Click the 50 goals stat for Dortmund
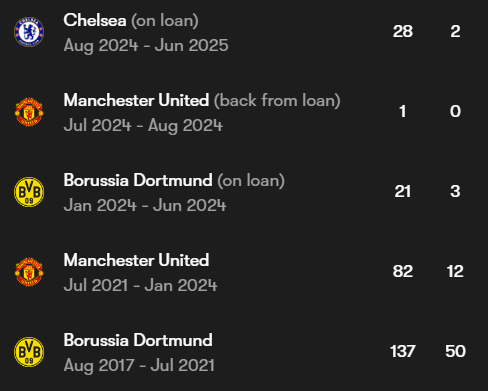488x391 pixels. [x=455, y=352]
